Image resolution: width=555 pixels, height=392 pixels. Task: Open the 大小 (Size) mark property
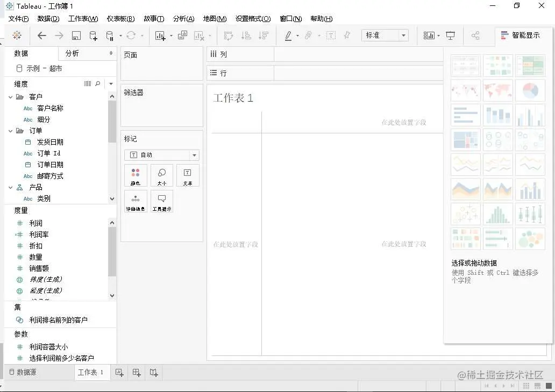point(161,175)
